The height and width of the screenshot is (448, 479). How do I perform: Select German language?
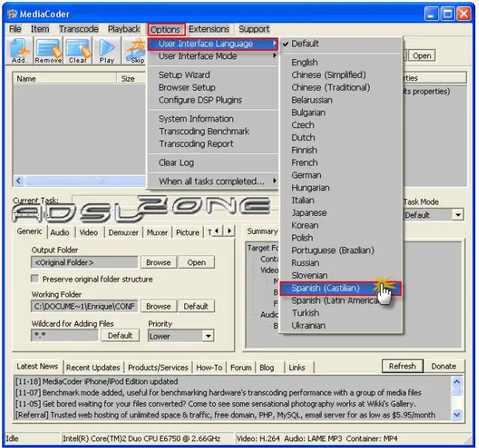[x=340, y=175]
